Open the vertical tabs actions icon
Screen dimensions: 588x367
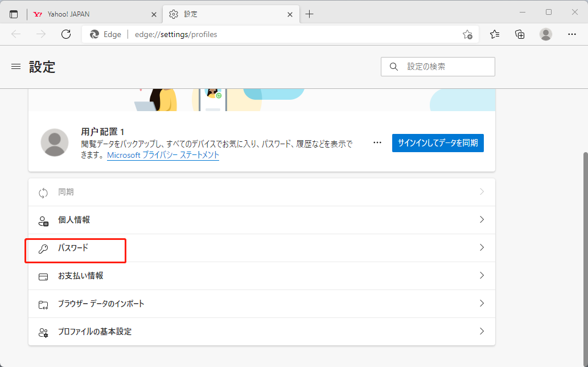(x=14, y=14)
